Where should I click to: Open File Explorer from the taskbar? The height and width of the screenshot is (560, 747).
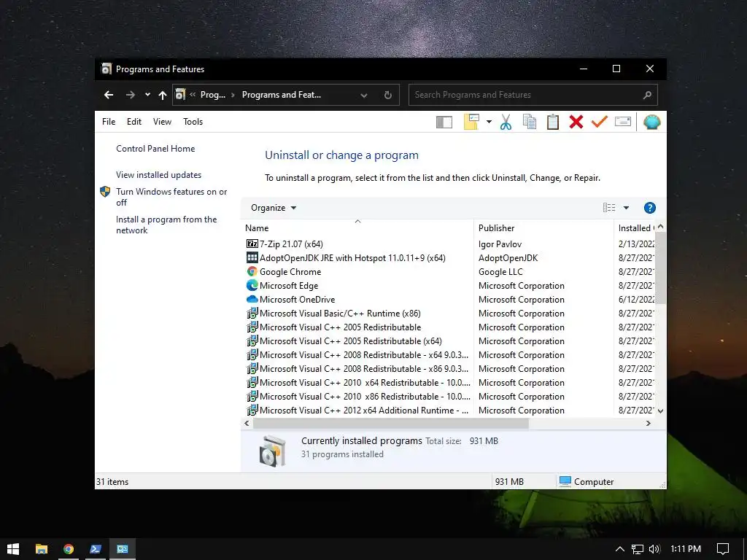click(x=42, y=549)
